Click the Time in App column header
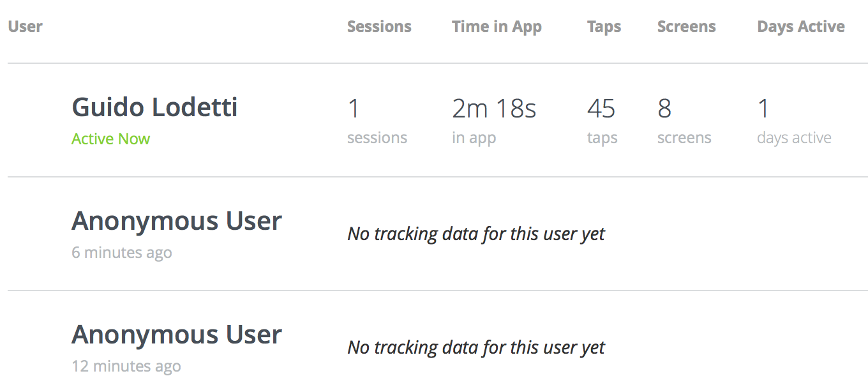 click(x=497, y=27)
